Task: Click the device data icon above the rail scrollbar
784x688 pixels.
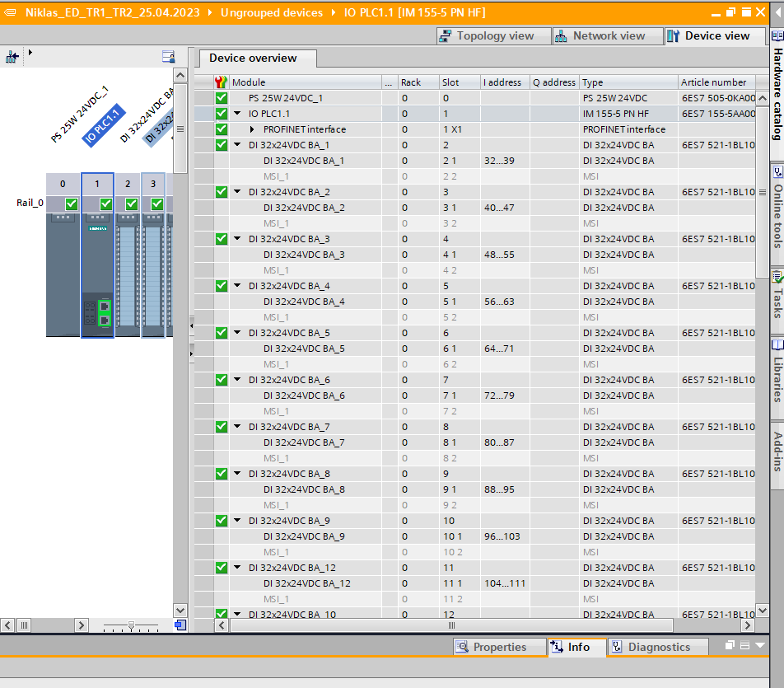Action: coord(168,57)
